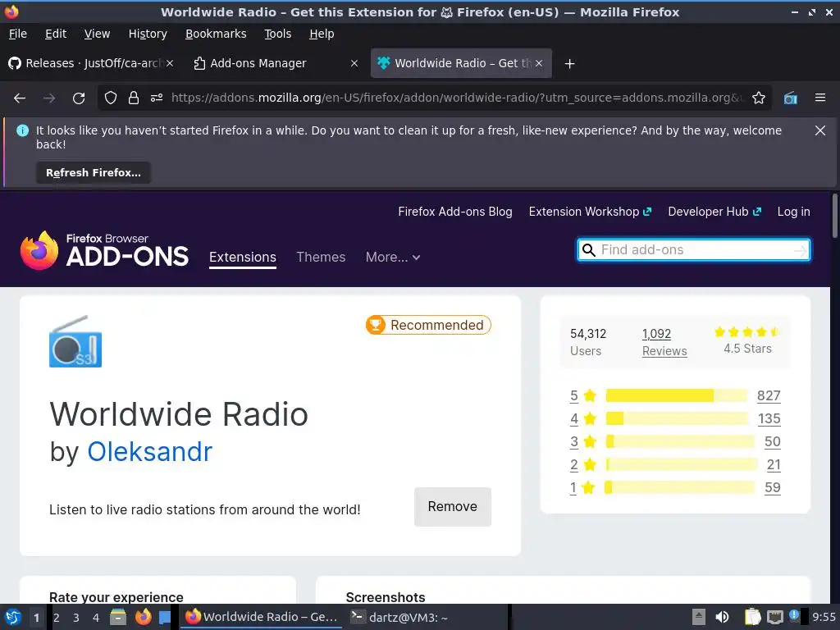Image resolution: width=840 pixels, height=630 pixels.
Task: Open the blue toolbar extension icon
Action: click(791, 98)
